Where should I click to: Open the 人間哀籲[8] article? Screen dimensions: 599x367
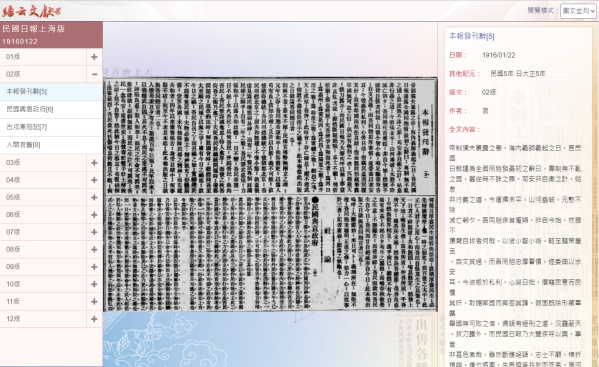point(51,145)
